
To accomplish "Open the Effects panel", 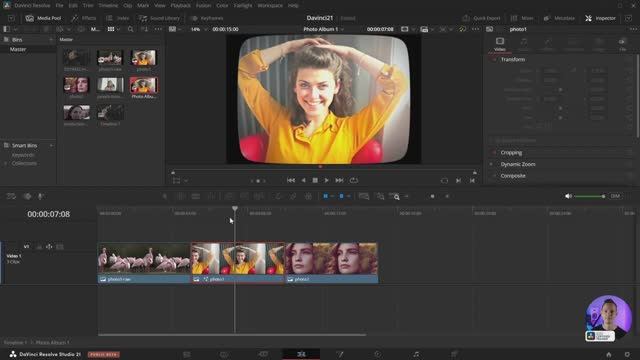I will tap(84, 18).
